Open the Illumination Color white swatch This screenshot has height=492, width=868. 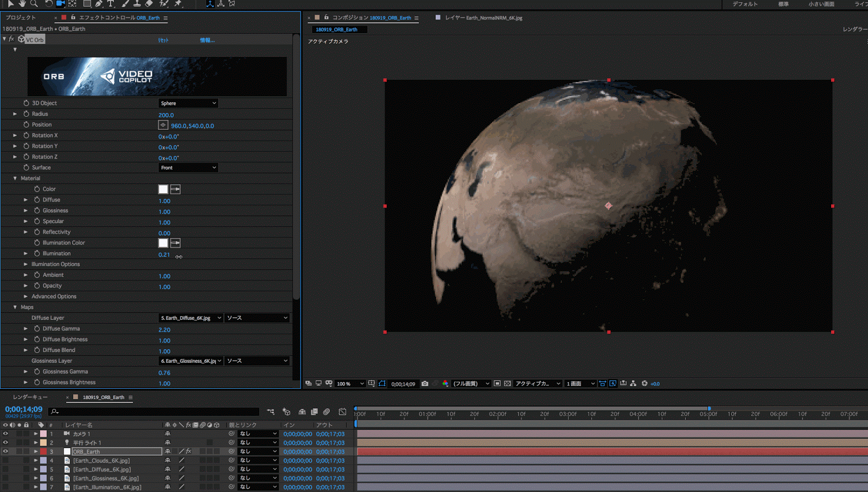tap(163, 243)
